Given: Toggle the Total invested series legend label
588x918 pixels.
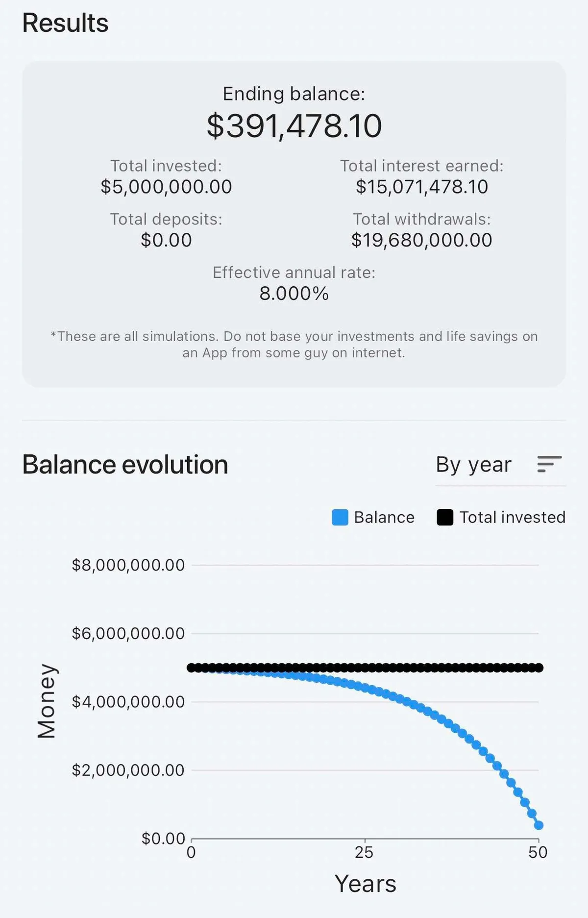Looking at the screenshot, I should (512, 518).
